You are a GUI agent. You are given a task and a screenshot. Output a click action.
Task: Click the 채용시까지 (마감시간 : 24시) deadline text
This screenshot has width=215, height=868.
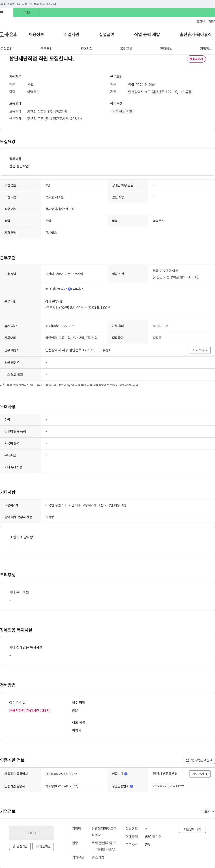tap(30, 710)
